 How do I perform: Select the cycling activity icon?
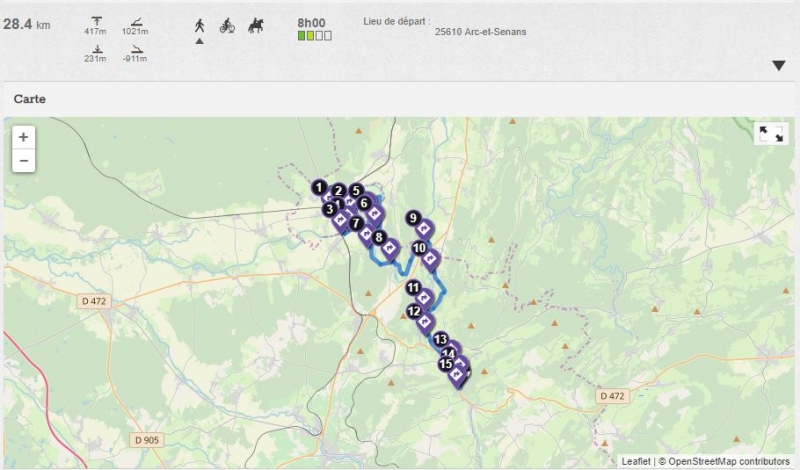227,25
